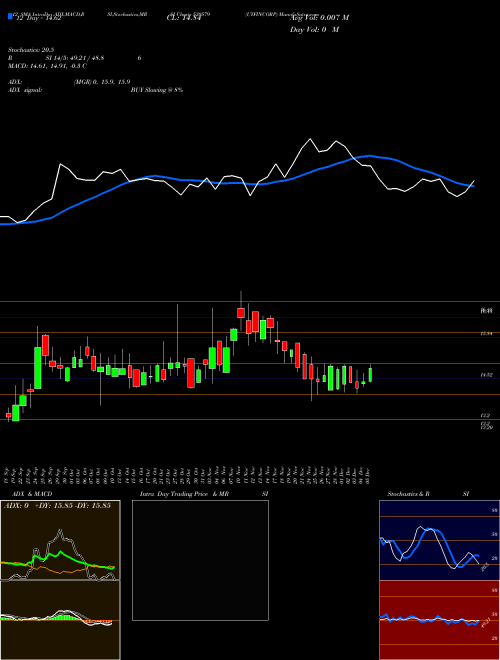This screenshot has height=660, width=500.
Task: Click the 'BUY Slowing @ 8%' signal text
Action: point(157,90)
